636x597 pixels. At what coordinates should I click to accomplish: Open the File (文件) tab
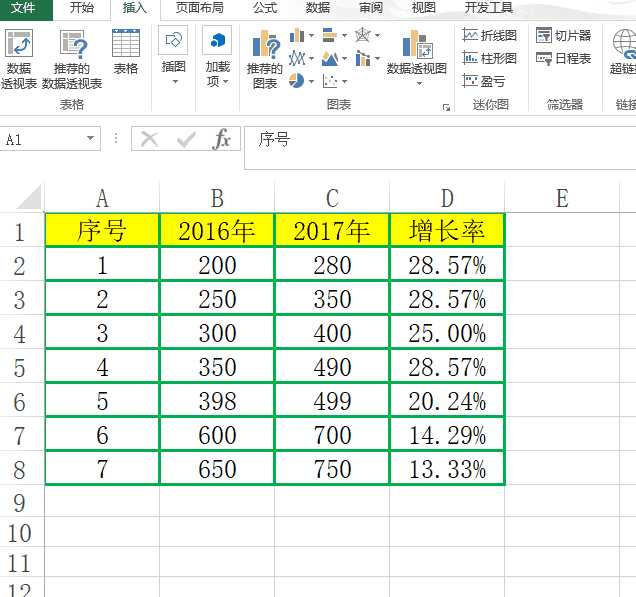click(x=23, y=8)
